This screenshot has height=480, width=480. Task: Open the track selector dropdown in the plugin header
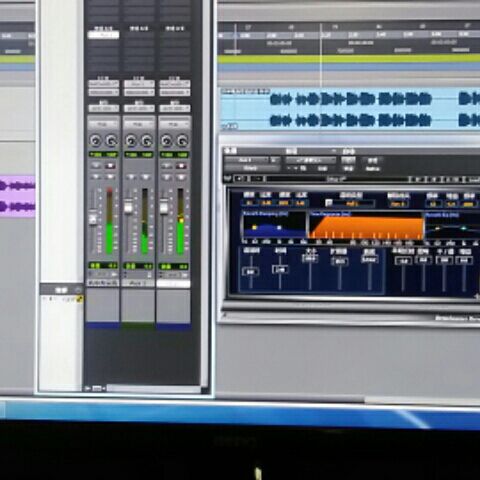[x=246, y=160]
